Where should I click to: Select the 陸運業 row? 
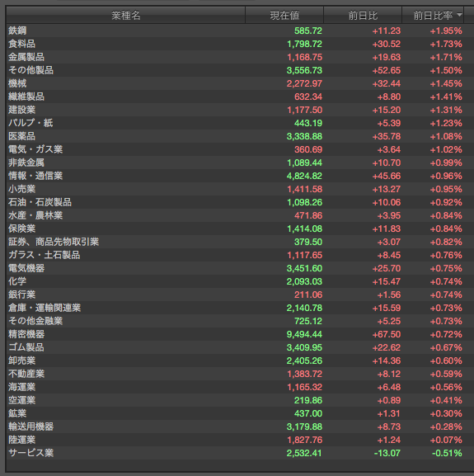[240, 441]
